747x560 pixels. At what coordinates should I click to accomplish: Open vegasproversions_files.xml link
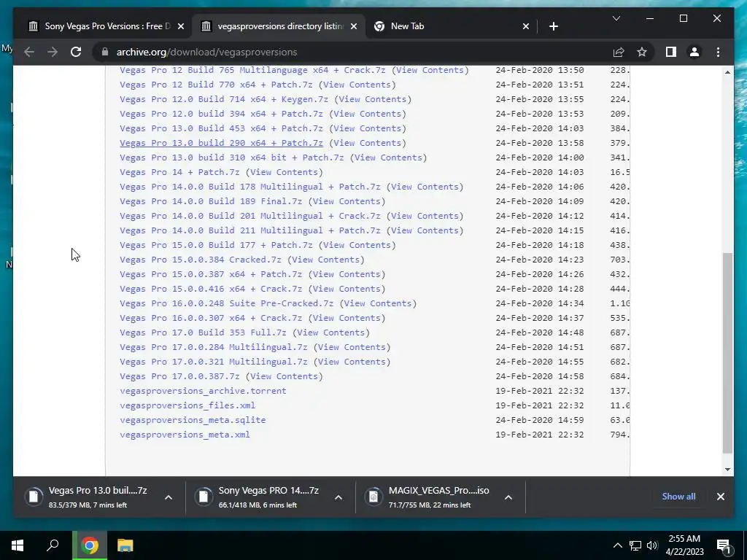pos(187,405)
